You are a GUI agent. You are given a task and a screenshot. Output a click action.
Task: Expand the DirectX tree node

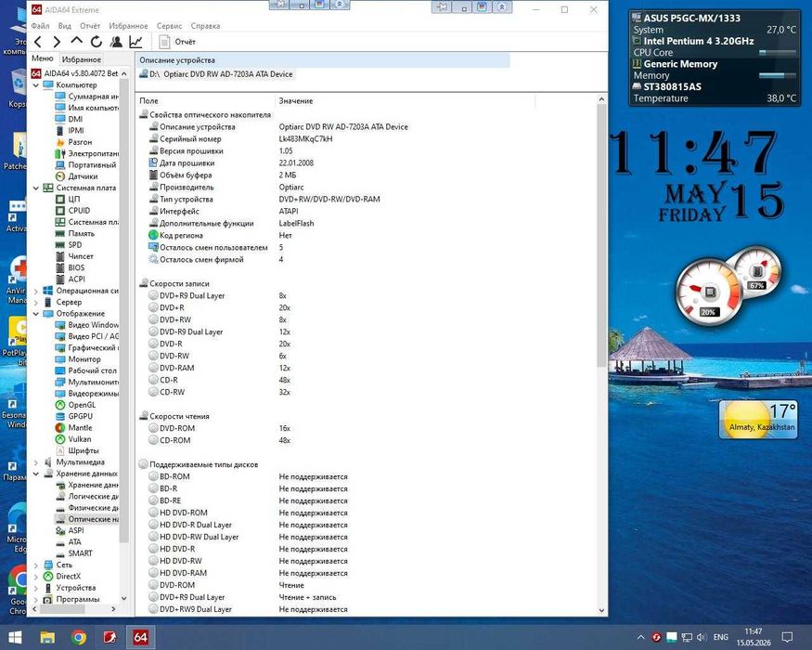(x=36, y=577)
